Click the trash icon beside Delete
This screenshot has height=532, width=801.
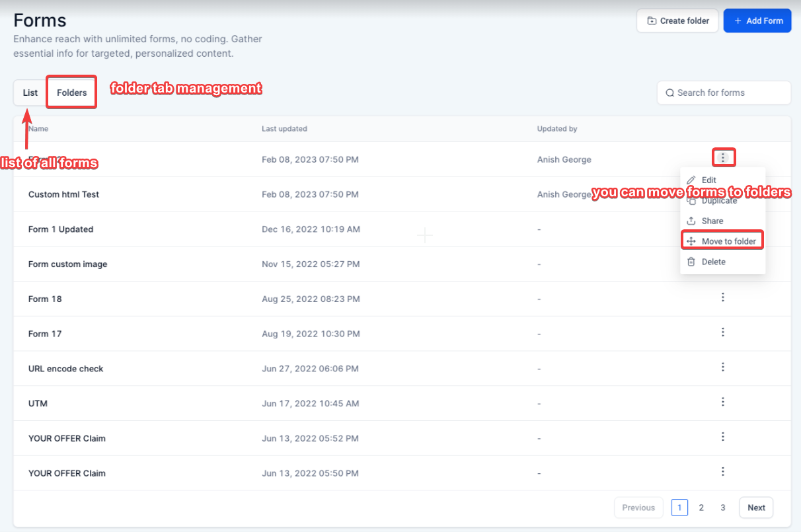(x=691, y=262)
